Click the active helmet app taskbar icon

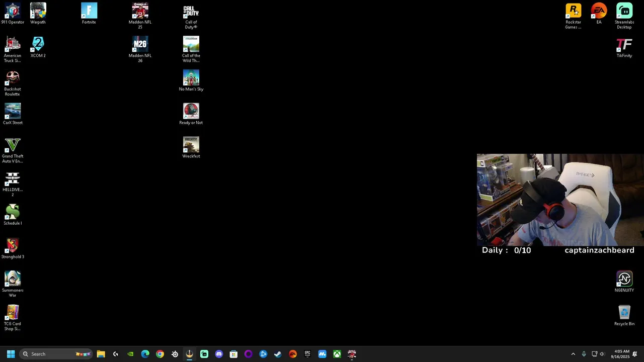tap(190, 354)
